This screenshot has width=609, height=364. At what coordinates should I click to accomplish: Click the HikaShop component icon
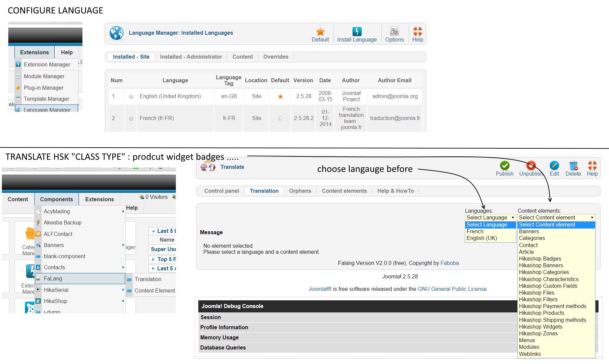pos(38,301)
